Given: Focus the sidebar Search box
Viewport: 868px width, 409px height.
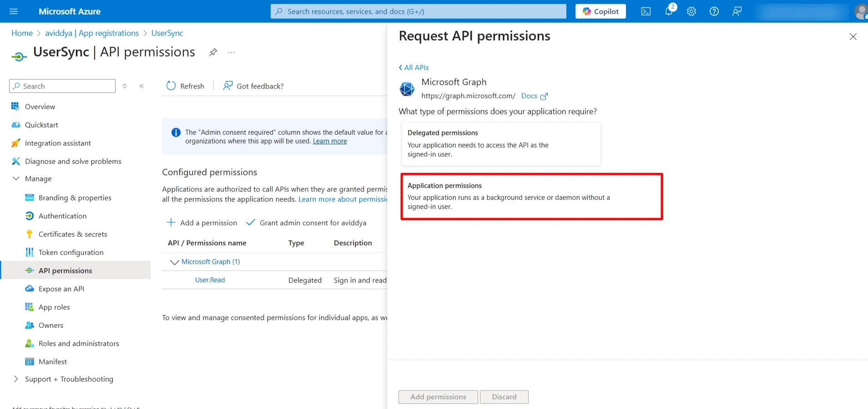Looking at the screenshot, I should tap(62, 86).
